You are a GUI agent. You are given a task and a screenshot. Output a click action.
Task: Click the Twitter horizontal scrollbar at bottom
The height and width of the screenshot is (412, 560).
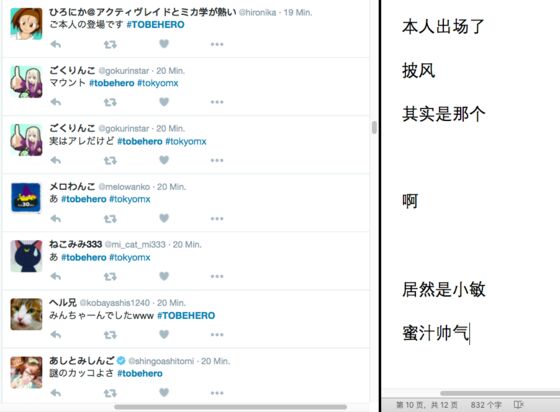230,407
